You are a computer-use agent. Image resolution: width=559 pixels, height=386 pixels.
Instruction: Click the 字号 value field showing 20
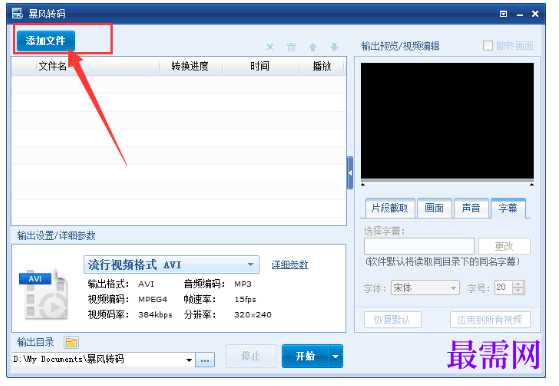coord(503,287)
